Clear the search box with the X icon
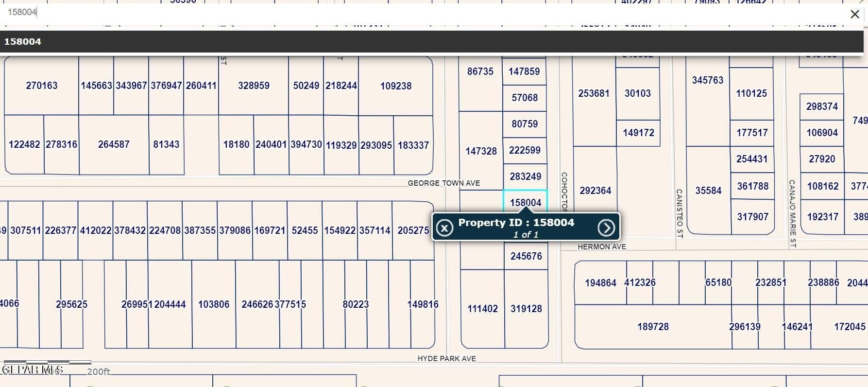The height and width of the screenshot is (387, 868). pos(854,15)
